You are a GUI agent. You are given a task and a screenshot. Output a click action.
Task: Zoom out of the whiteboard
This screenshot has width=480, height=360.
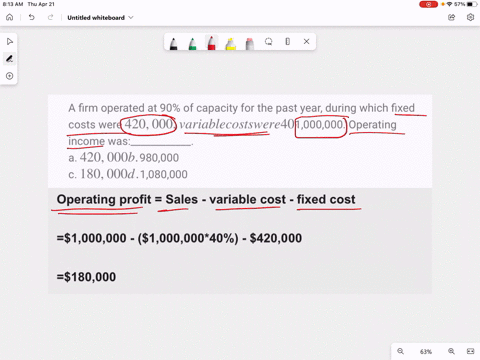point(400,351)
